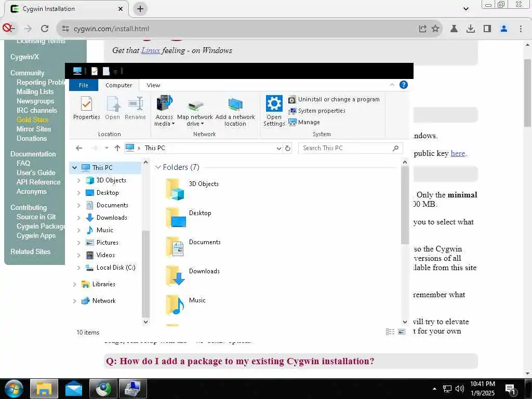Image resolution: width=532 pixels, height=399 pixels.
Task: Open a new browser tab
Action: click(x=140, y=9)
